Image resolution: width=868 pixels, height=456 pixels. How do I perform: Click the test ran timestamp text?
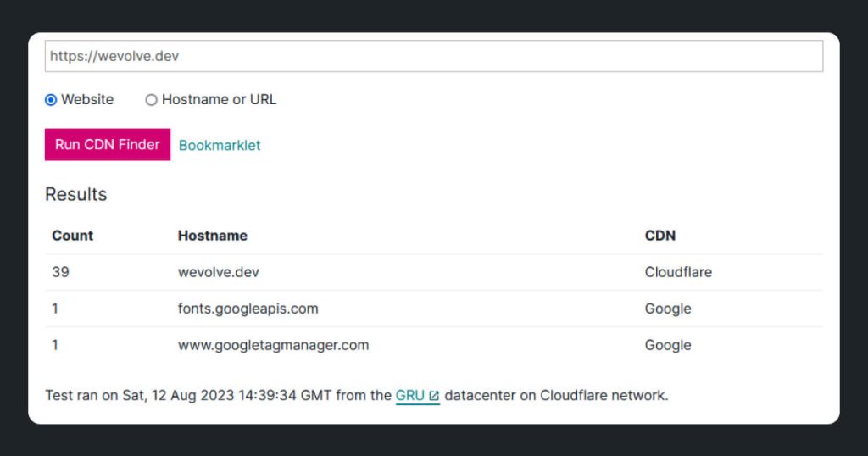pos(218,395)
